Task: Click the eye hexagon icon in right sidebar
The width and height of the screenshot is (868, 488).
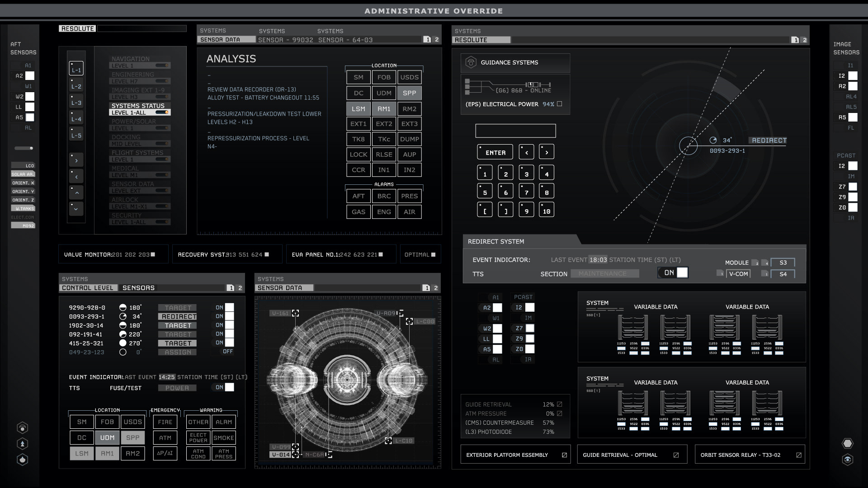Action: 848,460
